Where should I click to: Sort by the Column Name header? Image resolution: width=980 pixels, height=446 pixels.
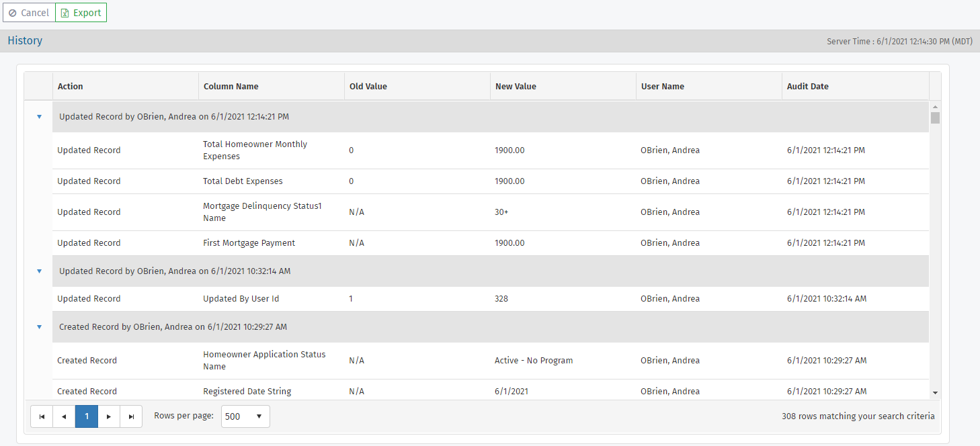click(x=231, y=87)
